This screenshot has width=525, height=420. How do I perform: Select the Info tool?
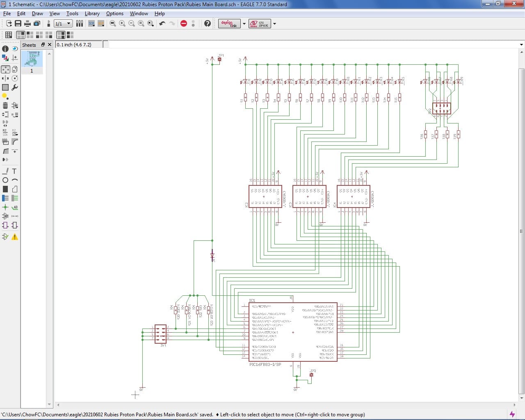[5, 48]
